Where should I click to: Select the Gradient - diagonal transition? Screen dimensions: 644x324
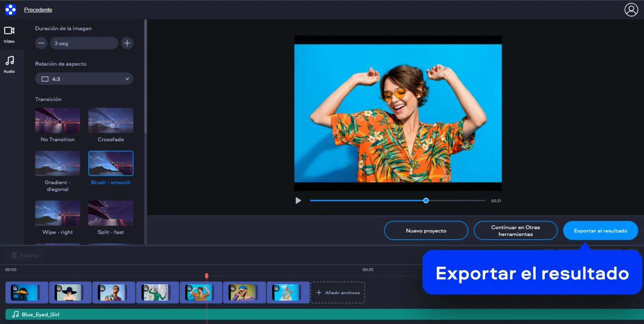tap(57, 163)
